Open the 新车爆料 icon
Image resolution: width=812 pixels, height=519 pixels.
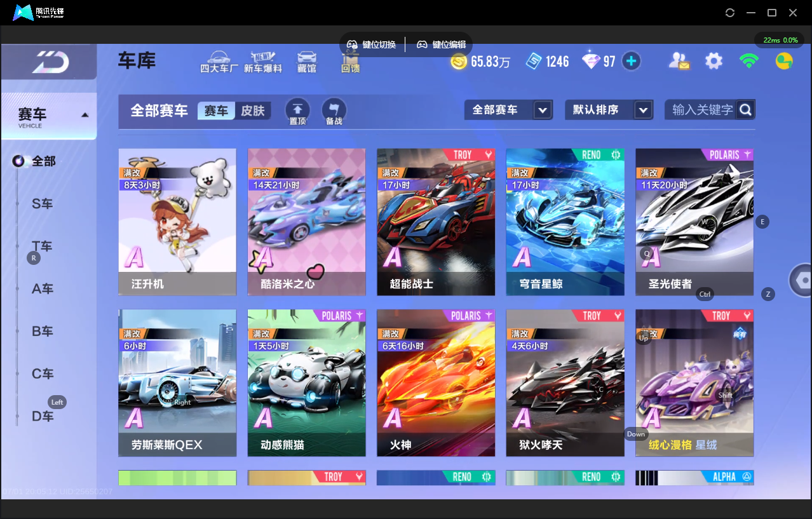tap(263, 62)
